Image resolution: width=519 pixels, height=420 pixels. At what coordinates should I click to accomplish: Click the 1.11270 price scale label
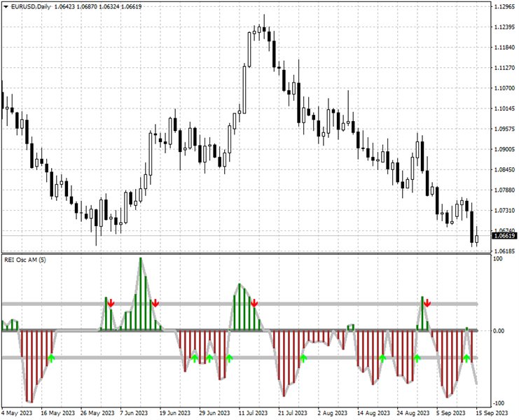click(504, 68)
